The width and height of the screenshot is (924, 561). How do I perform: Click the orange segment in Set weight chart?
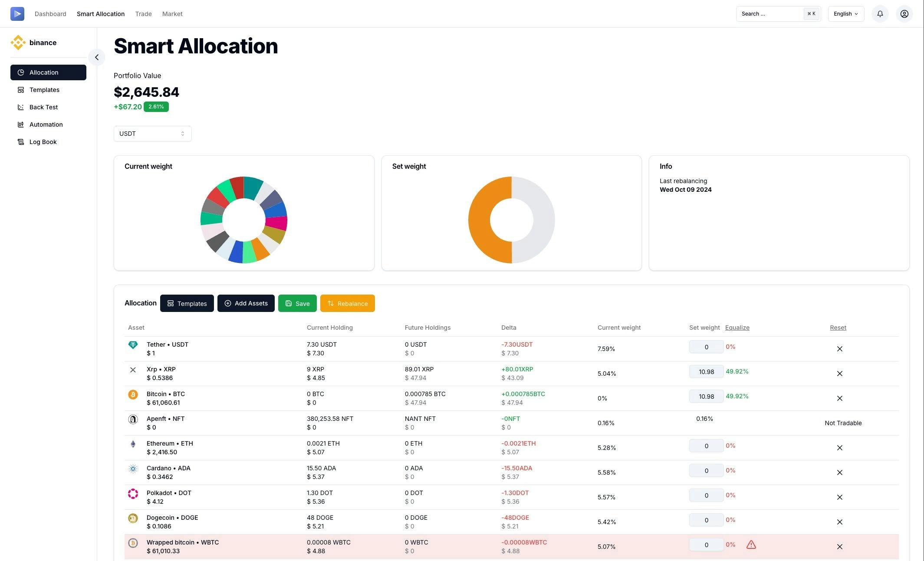[480, 220]
